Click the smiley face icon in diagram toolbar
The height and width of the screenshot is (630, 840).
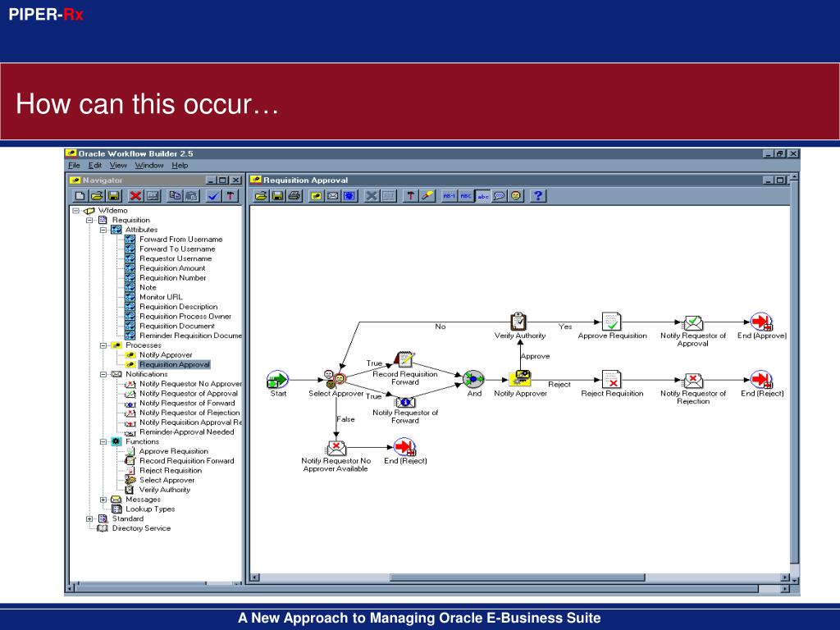pyautogui.click(x=516, y=196)
